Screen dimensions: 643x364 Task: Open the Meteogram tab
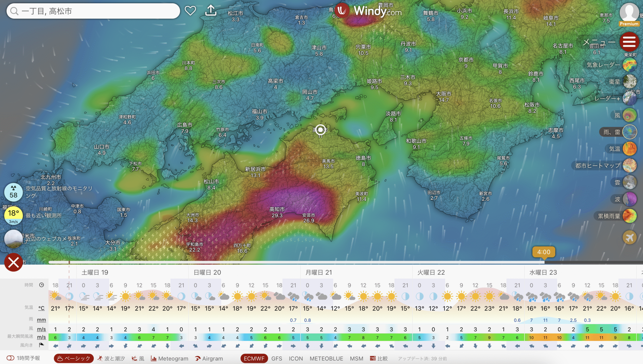(x=170, y=358)
